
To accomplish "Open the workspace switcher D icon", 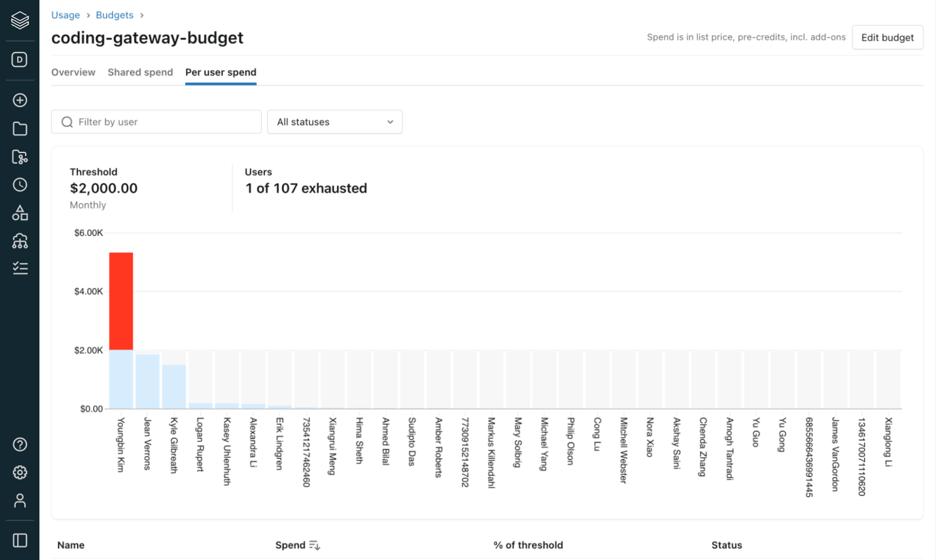I will 20,60.
